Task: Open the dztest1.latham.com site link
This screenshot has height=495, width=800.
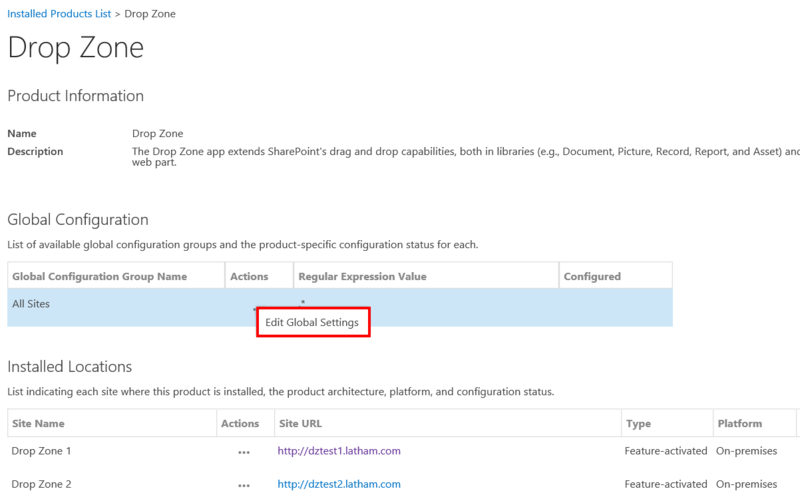Action: click(x=338, y=451)
